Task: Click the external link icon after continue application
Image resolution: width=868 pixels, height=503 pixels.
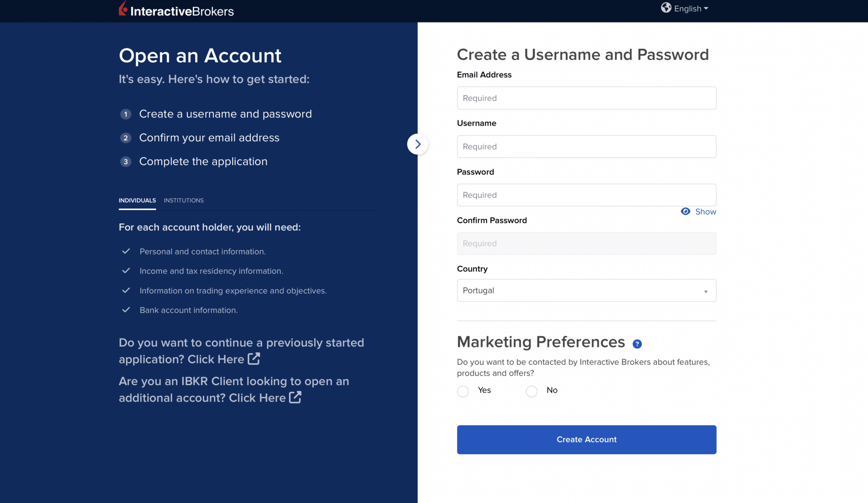Action: coord(253,359)
